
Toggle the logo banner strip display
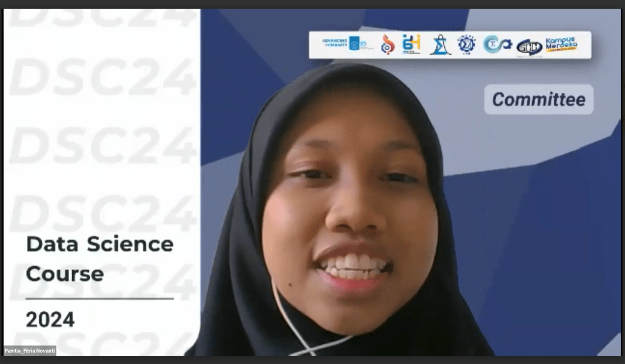click(451, 45)
